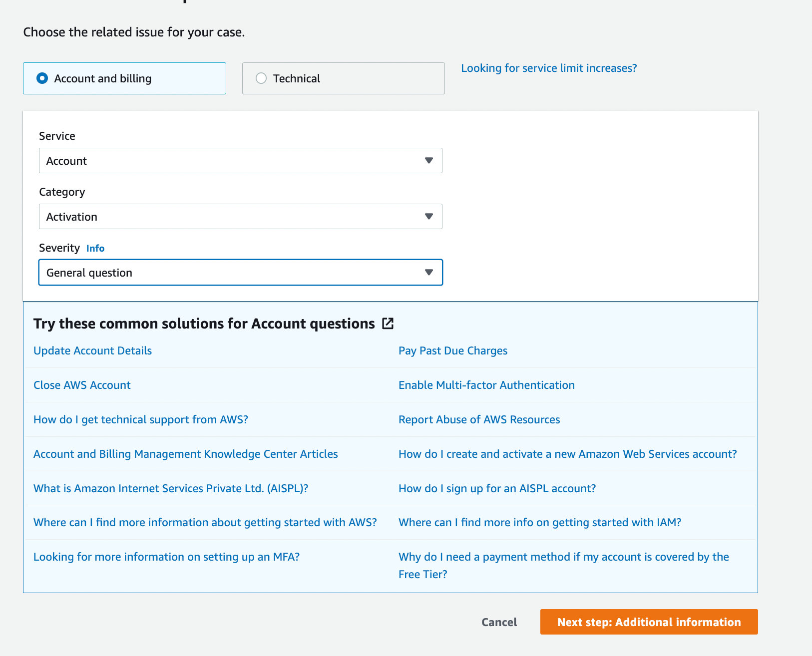Open Enable Multi-factor Authentication link

click(x=486, y=385)
